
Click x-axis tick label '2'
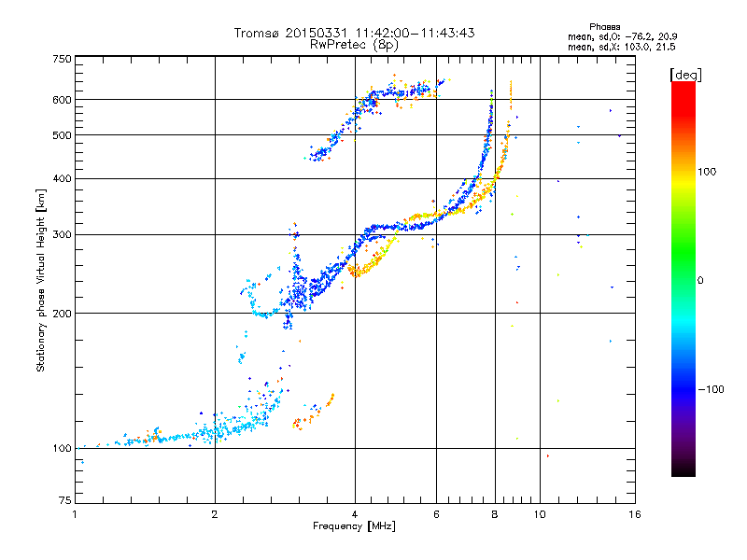coord(215,514)
